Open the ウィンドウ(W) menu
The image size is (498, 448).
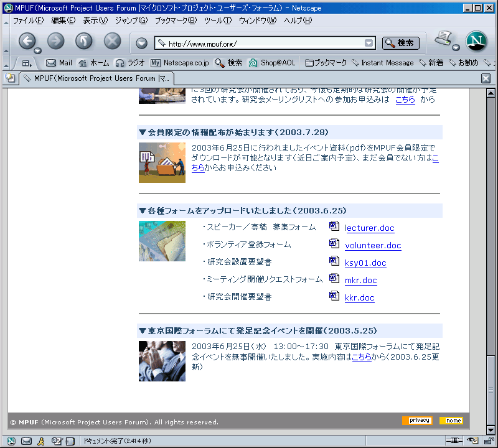258,21
